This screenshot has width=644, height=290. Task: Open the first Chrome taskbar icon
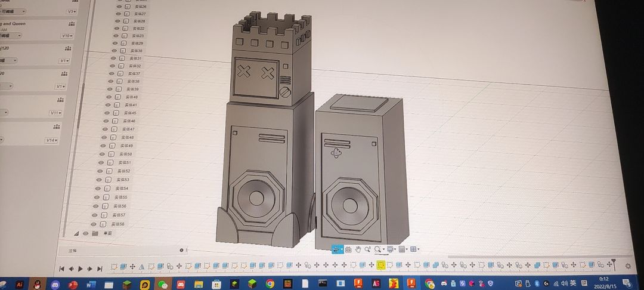(x=270, y=284)
